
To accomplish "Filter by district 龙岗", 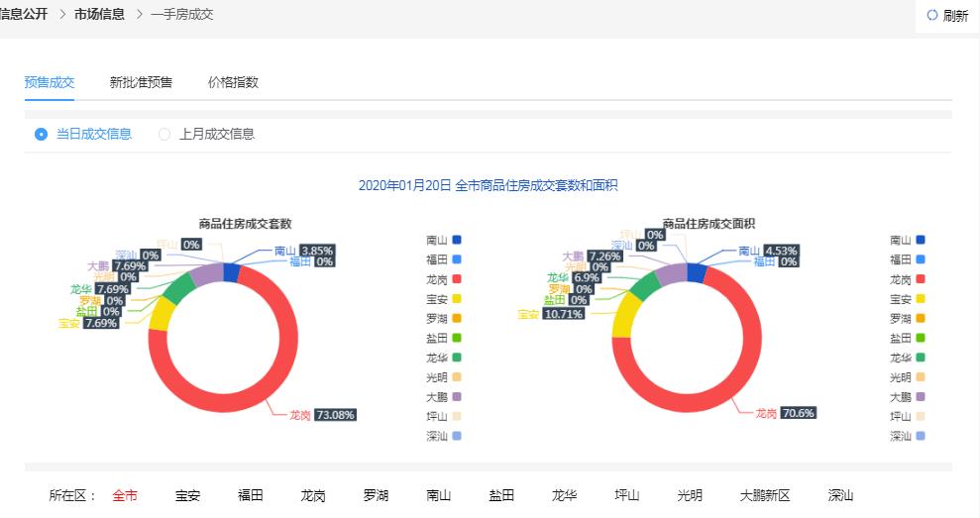I will click(x=313, y=495).
